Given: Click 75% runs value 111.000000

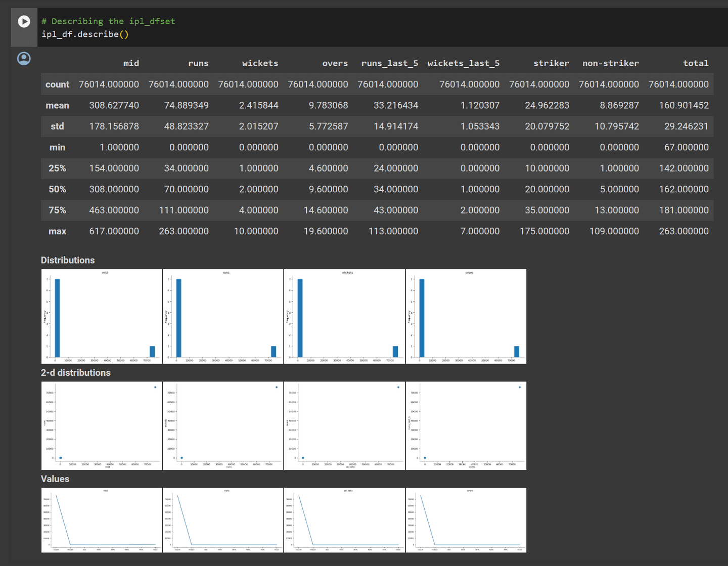Looking at the screenshot, I should point(184,210).
